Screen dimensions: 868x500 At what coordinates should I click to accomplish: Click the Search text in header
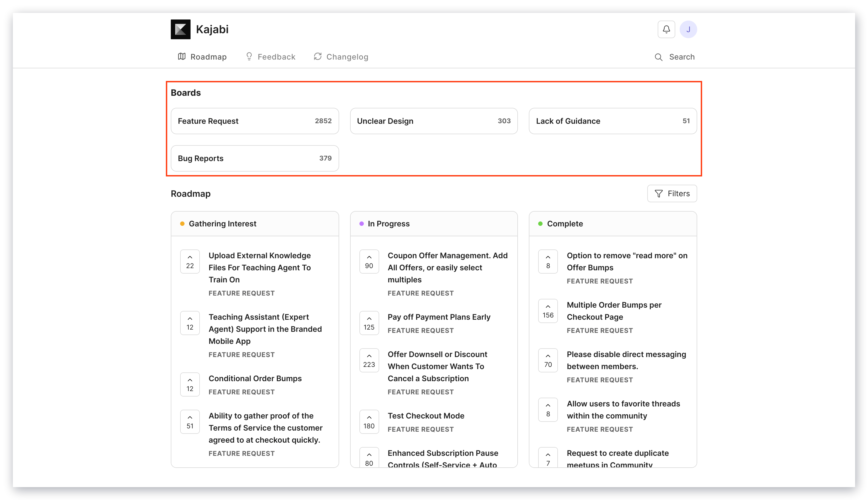[682, 57]
